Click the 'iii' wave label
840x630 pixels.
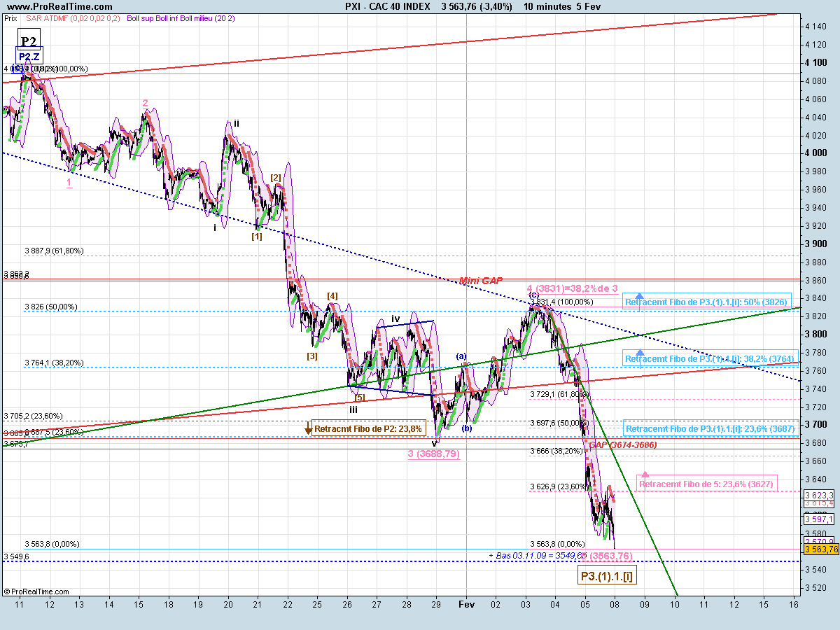pyautogui.click(x=355, y=409)
